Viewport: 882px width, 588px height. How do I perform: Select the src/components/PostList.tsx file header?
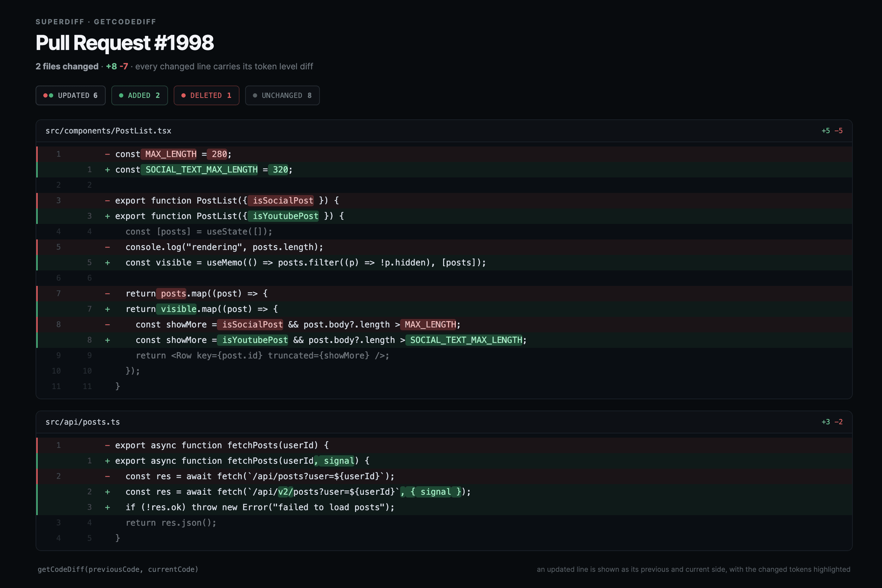(x=444, y=131)
